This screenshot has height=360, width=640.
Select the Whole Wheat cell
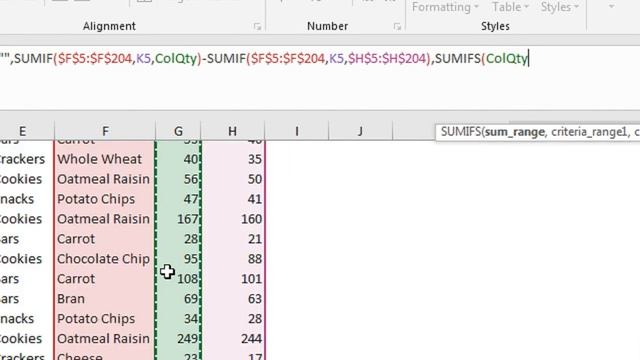104,159
